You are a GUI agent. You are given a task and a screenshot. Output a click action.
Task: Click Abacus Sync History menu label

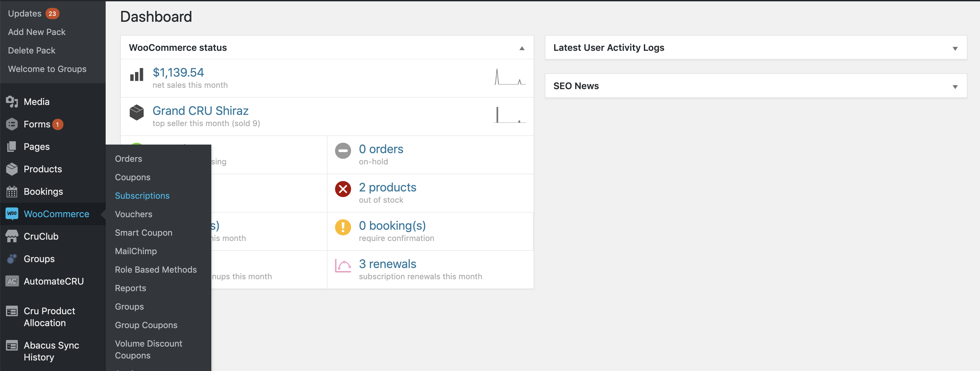[52, 351]
